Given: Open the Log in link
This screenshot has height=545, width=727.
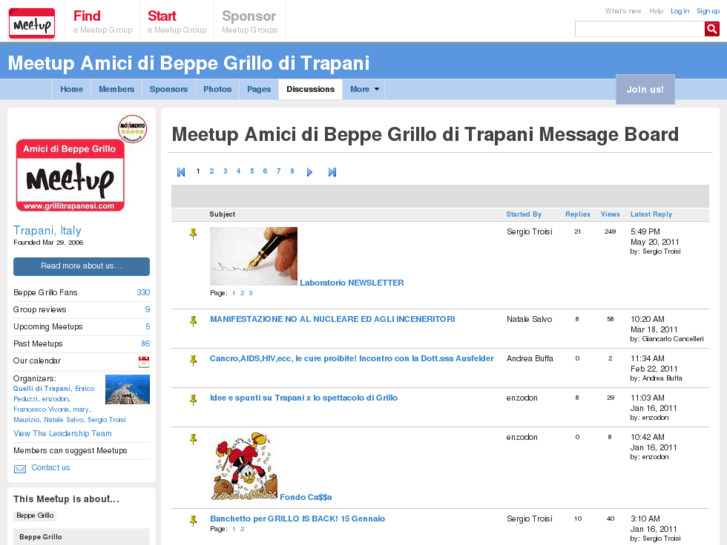Looking at the screenshot, I should 680,11.
